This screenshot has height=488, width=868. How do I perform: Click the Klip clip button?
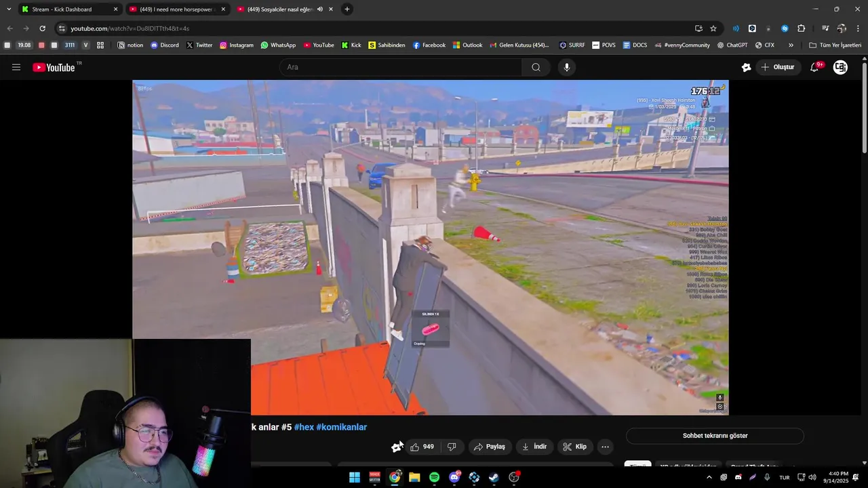click(x=575, y=447)
